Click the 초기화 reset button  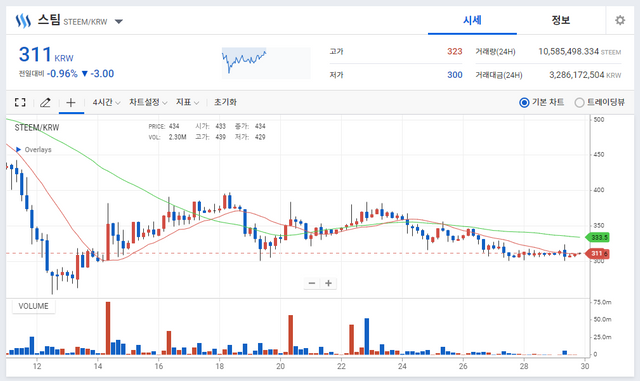[225, 102]
